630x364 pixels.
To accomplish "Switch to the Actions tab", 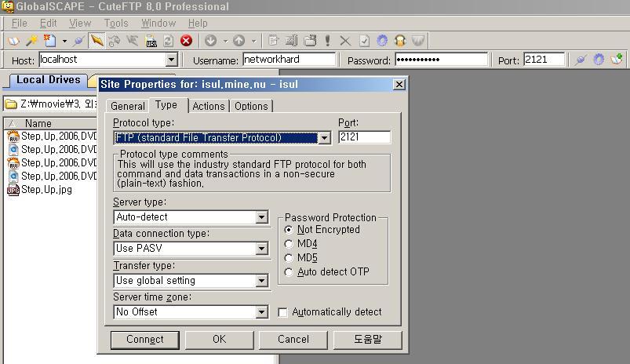I will [x=209, y=106].
